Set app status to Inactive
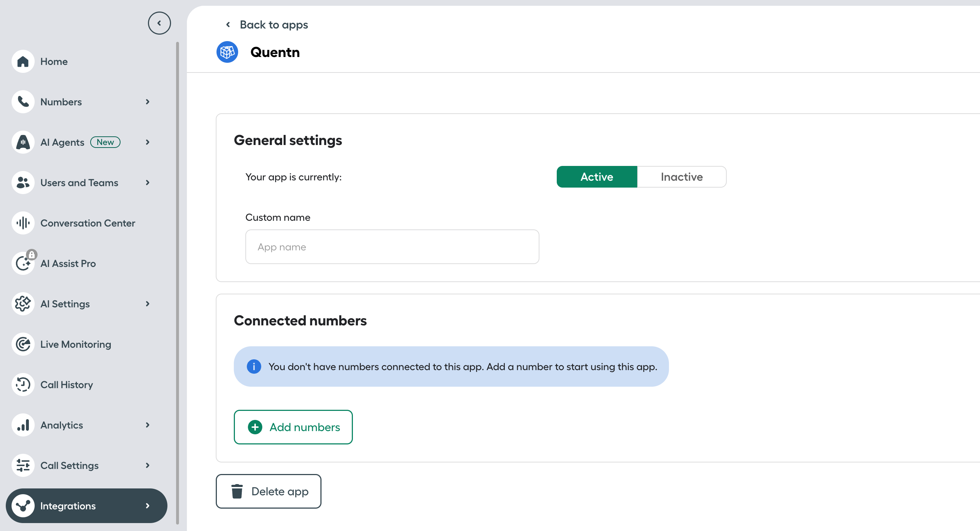980x531 pixels. (x=681, y=177)
